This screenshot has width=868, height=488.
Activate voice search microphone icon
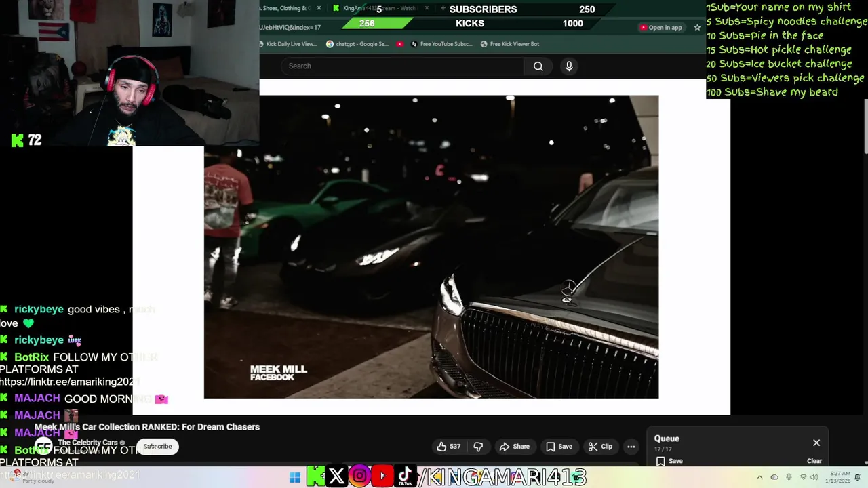coord(569,66)
